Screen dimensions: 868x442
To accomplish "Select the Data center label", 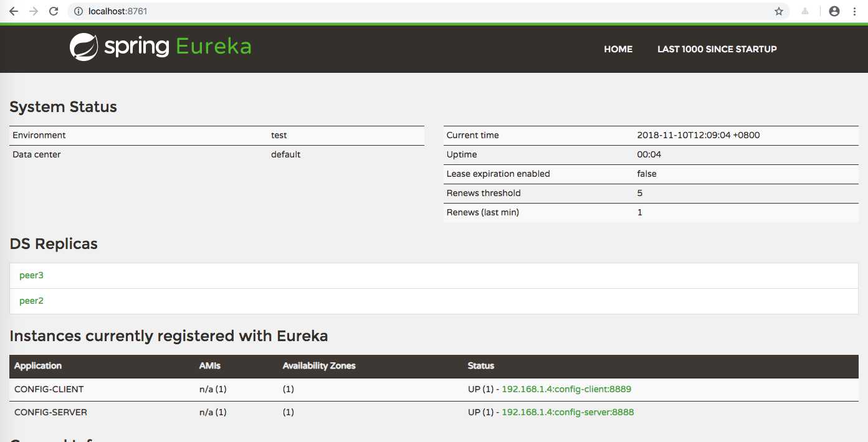I will (x=37, y=154).
